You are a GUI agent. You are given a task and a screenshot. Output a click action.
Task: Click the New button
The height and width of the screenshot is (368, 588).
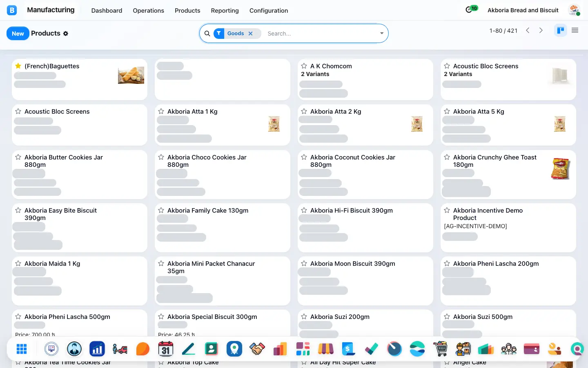point(18,34)
